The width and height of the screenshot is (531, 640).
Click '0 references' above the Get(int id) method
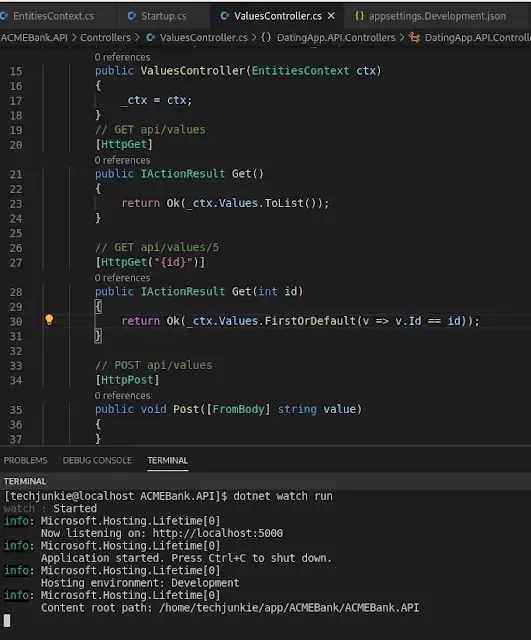[122, 278]
